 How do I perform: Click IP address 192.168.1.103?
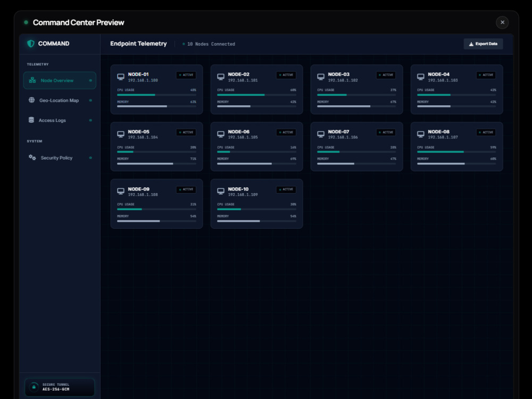tap(443, 80)
